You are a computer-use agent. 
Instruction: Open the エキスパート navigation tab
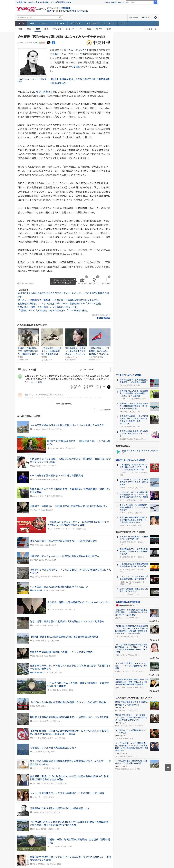58,24
